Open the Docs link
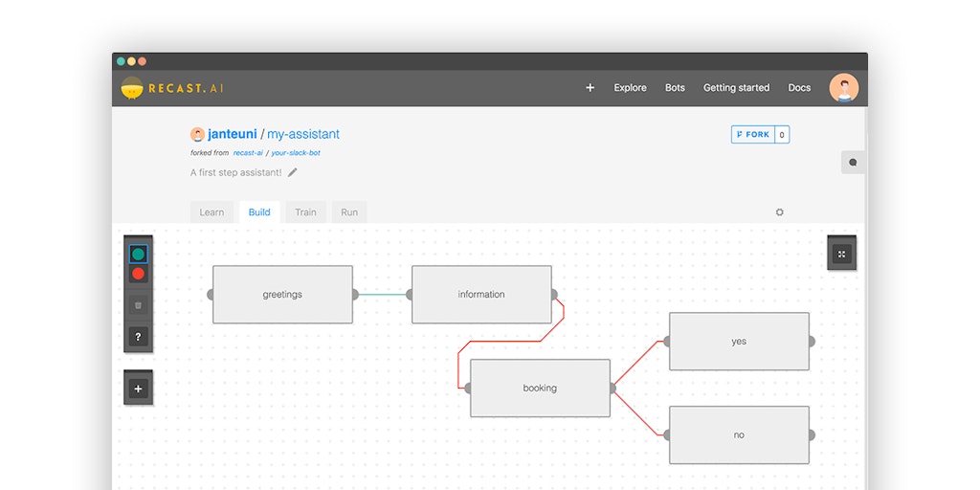 (799, 88)
